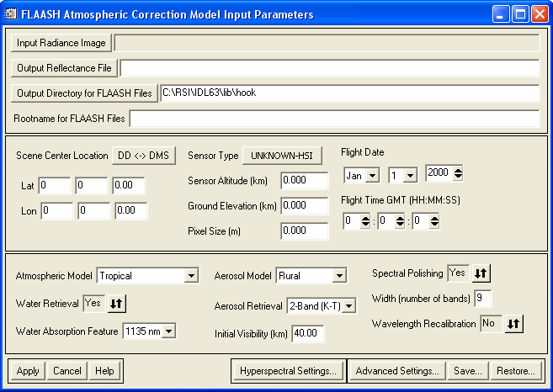Image resolution: width=553 pixels, height=392 pixels.
Task: Click the Spectral Polishing 'Yes' value box
Action: click(x=458, y=273)
